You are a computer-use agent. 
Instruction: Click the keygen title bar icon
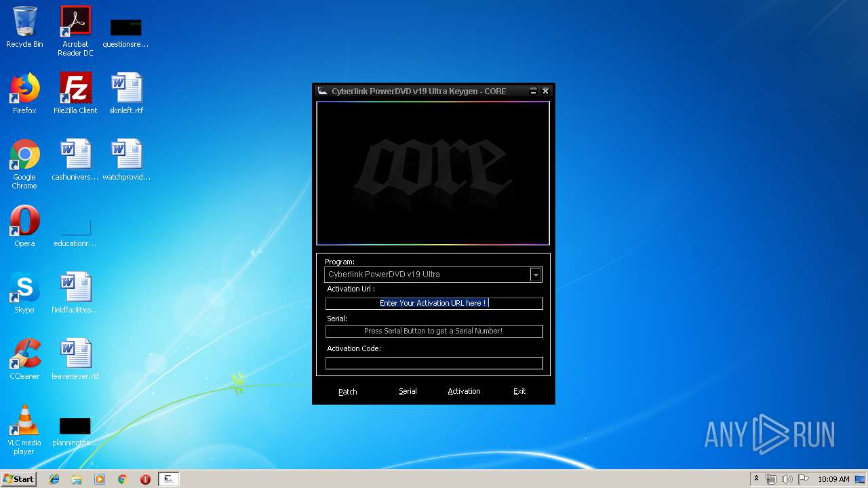click(x=323, y=91)
